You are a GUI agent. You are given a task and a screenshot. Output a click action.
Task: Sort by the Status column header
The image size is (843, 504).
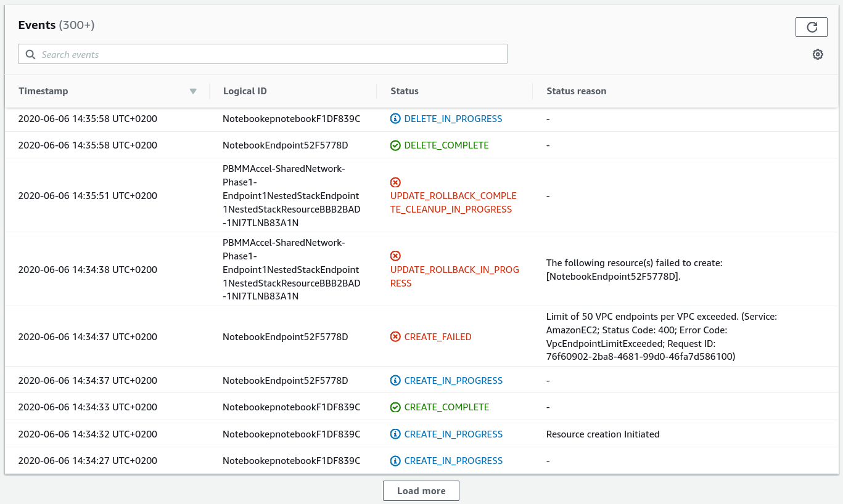coord(405,91)
